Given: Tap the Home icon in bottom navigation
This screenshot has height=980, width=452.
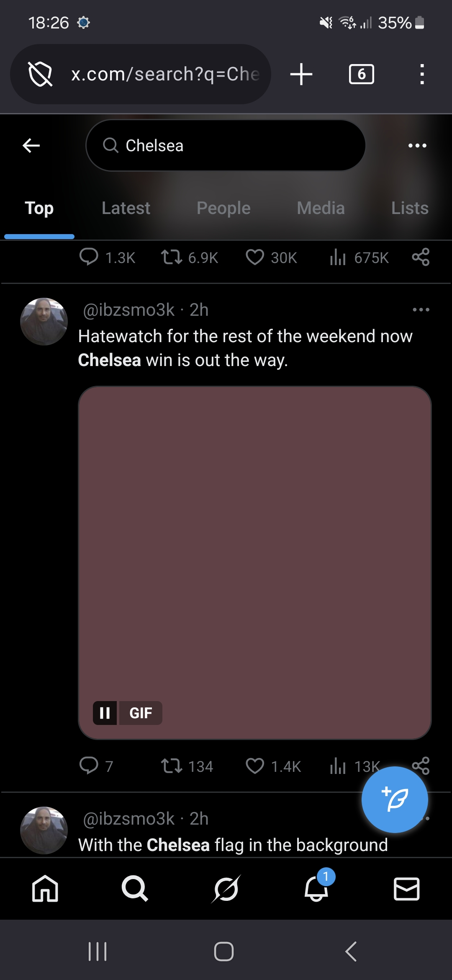Looking at the screenshot, I should click(45, 888).
